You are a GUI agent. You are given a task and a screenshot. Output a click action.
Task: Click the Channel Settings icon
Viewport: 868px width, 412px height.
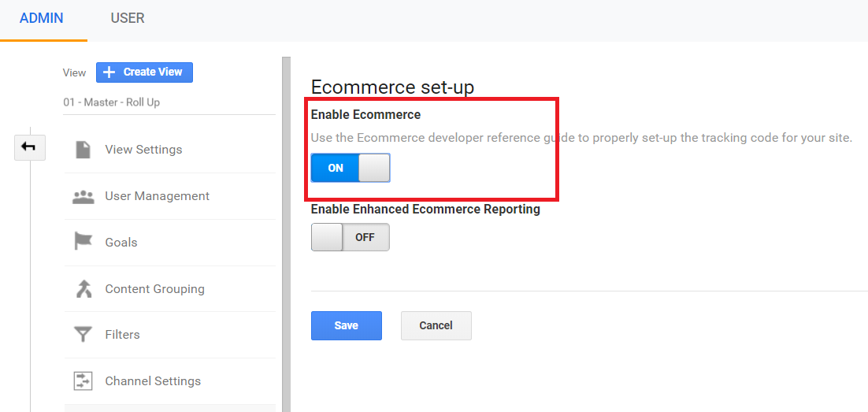coord(83,381)
